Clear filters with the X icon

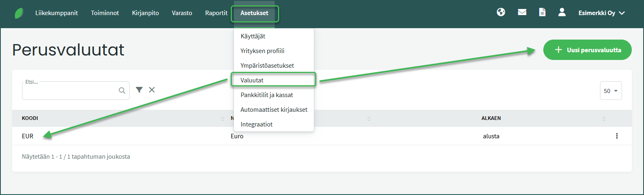pos(152,90)
